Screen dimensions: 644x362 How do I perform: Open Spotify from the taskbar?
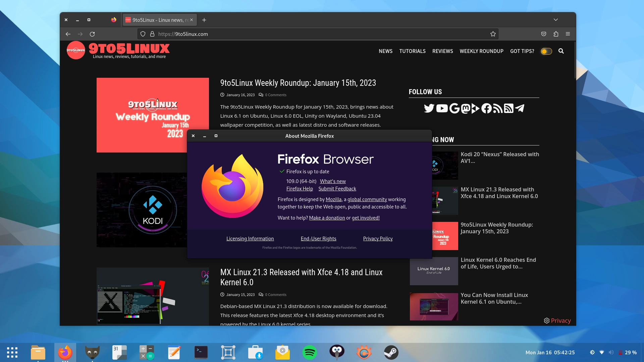tap(310, 352)
